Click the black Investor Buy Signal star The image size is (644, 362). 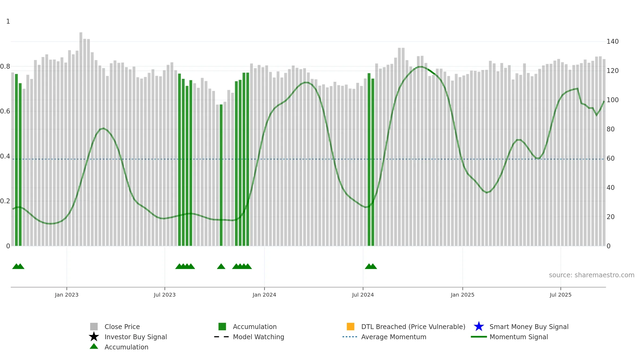(x=94, y=337)
